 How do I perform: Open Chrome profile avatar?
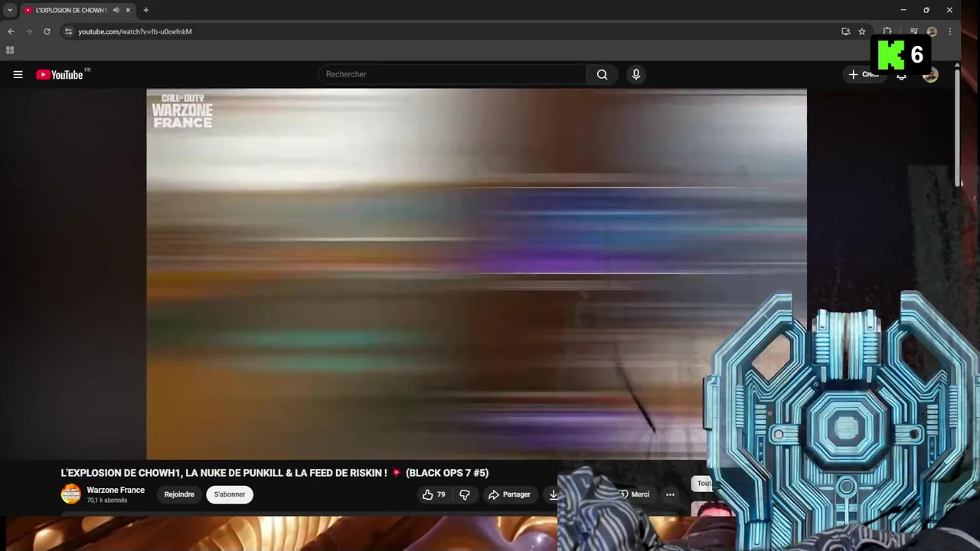coord(932,31)
